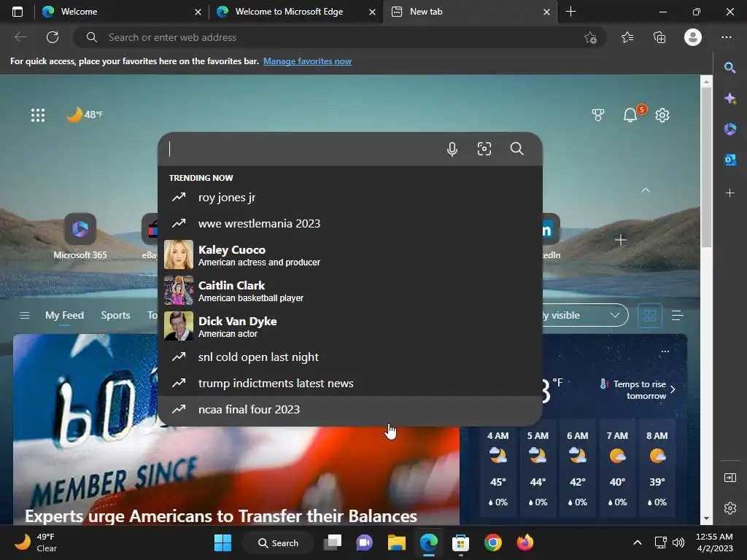Image resolution: width=747 pixels, height=560 pixels.
Task: Open taskbar Search box
Action: pyautogui.click(x=278, y=542)
